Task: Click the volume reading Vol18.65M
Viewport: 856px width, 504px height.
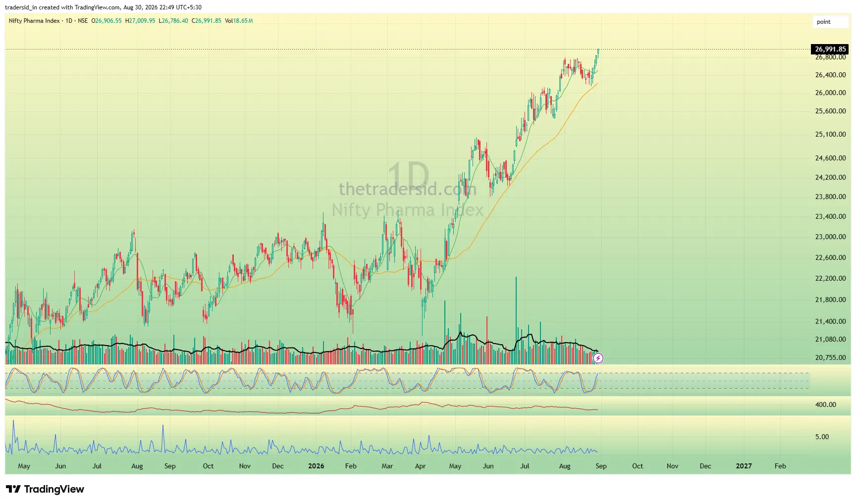Action: point(239,21)
